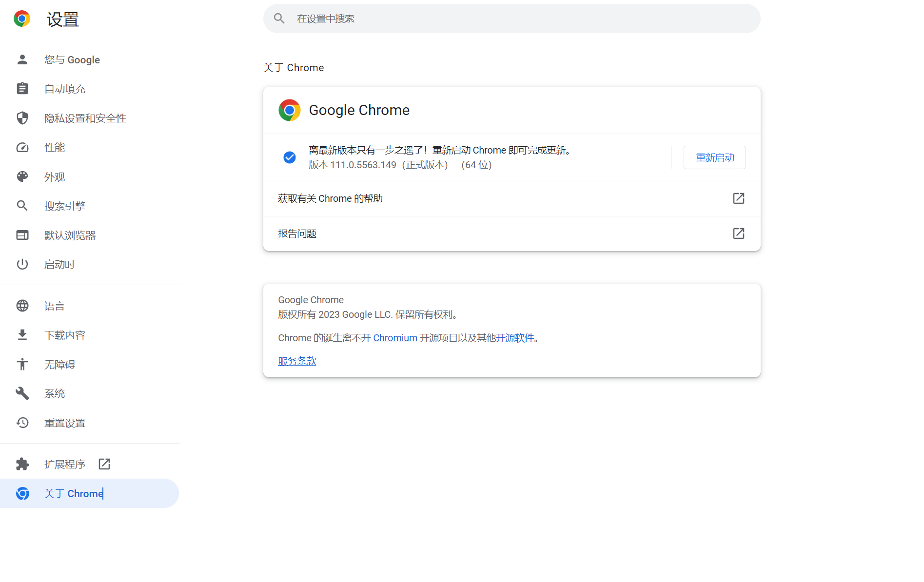Image resolution: width=924 pixels, height=582 pixels.
Task: Open the Chromium hyperlink
Action: click(x=395, y=338)
